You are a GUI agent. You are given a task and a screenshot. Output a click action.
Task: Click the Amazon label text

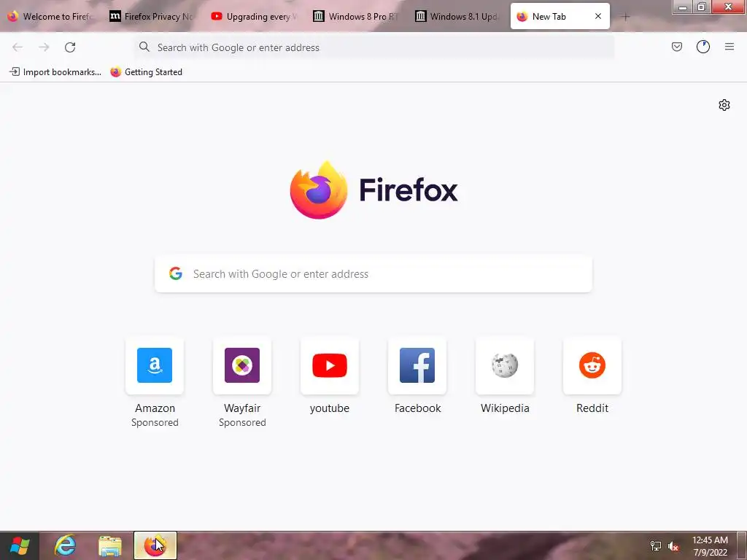[155, 408]
